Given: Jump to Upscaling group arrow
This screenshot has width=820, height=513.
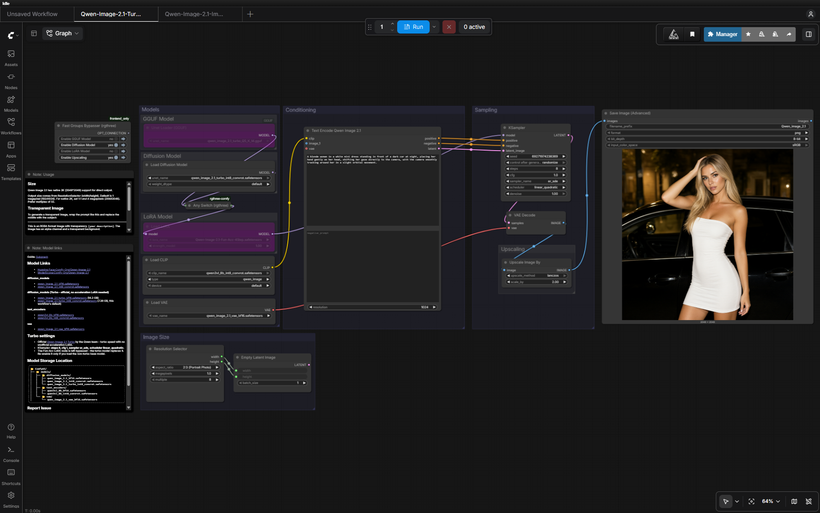Looking at the screenshot, I should [123, 157].
